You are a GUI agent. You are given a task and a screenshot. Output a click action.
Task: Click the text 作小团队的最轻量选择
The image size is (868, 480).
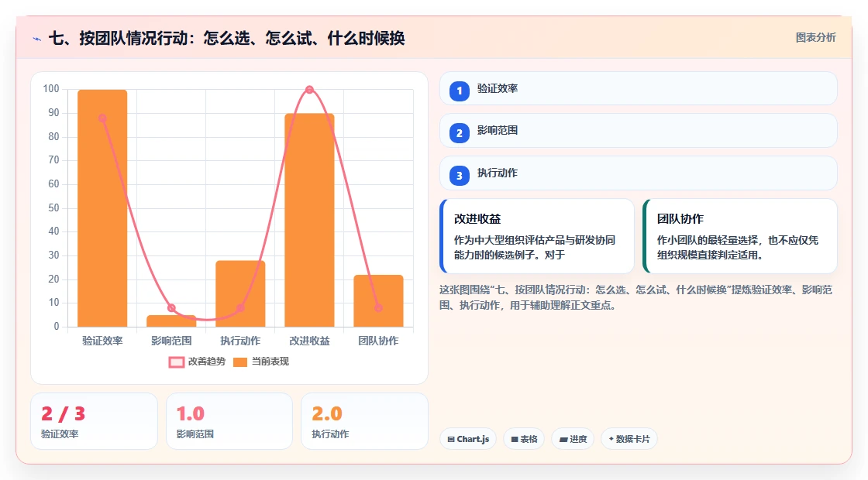[x=707, y=241]
